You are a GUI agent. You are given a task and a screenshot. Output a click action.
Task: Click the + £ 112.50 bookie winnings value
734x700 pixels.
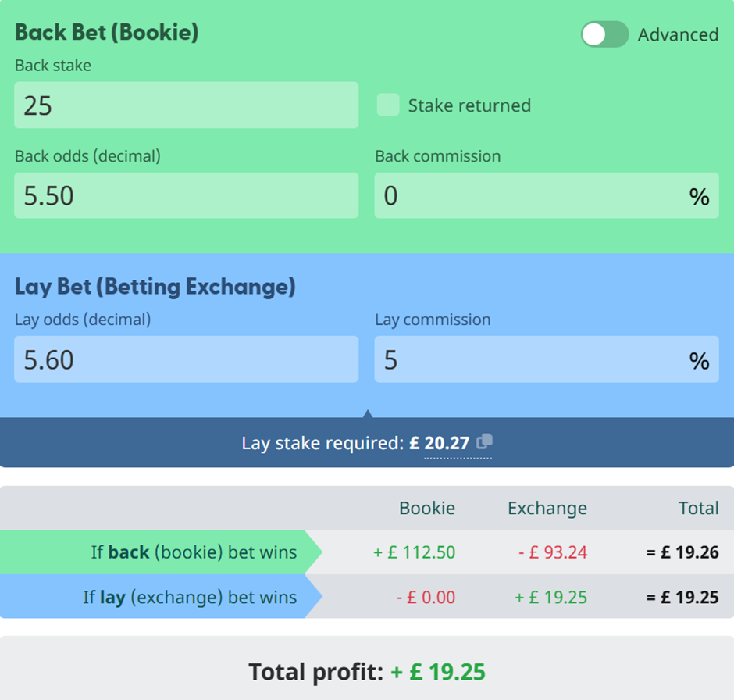tap(414, 552)
